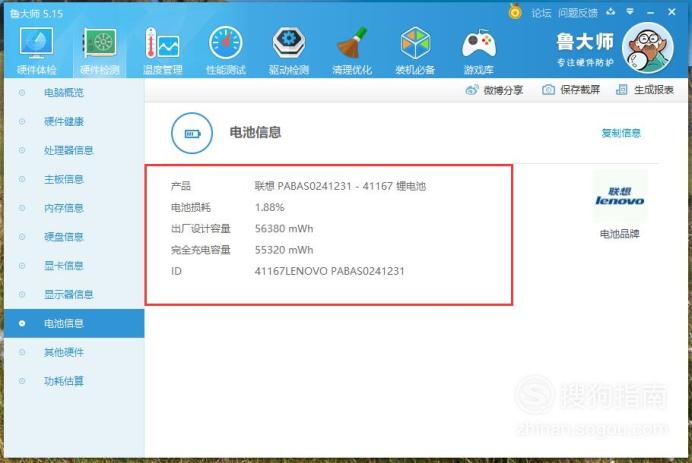Open 温度管理 temperature management icon
This screenshot has height=463, width=692.
[162, 50]
